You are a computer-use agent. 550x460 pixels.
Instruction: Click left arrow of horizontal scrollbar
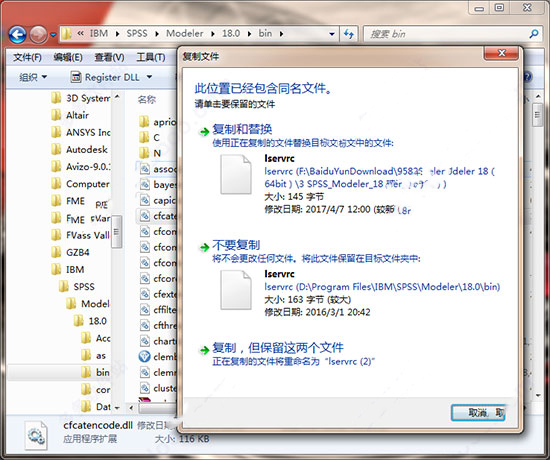(x=131, y=408)
